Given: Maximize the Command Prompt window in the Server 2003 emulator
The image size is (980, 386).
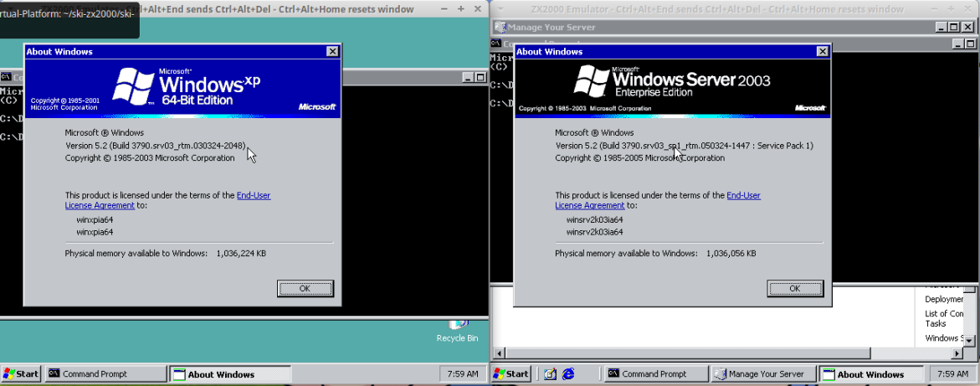Looking at the screenshot, I should coord(970,44).
